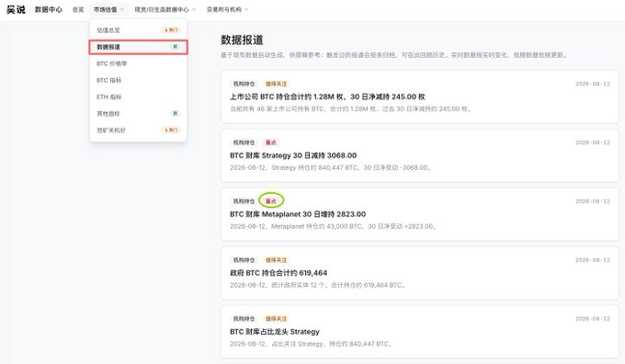Open card BTC 财库 Strategy 30 日减持 3068.00

[420, 155]
